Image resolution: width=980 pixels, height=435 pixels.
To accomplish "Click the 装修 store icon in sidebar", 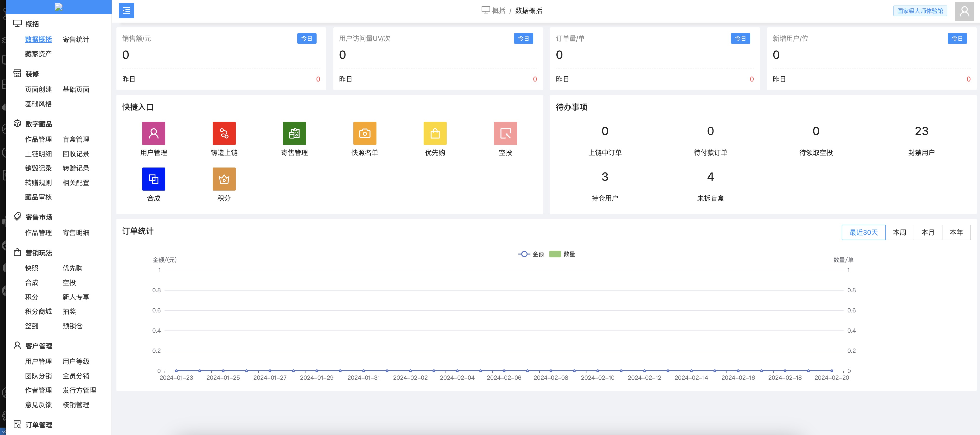I will click(17, 73).
